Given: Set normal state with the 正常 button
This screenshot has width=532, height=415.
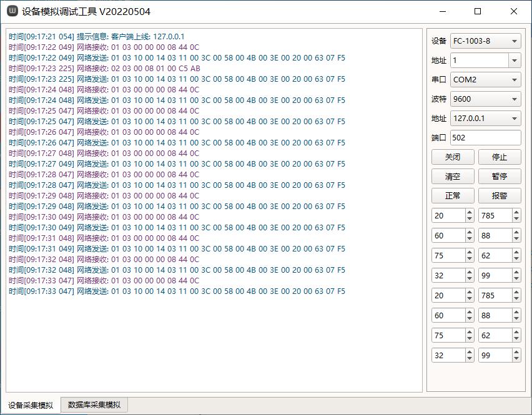Looking at the screenshot, I should [x=453, y=196].
